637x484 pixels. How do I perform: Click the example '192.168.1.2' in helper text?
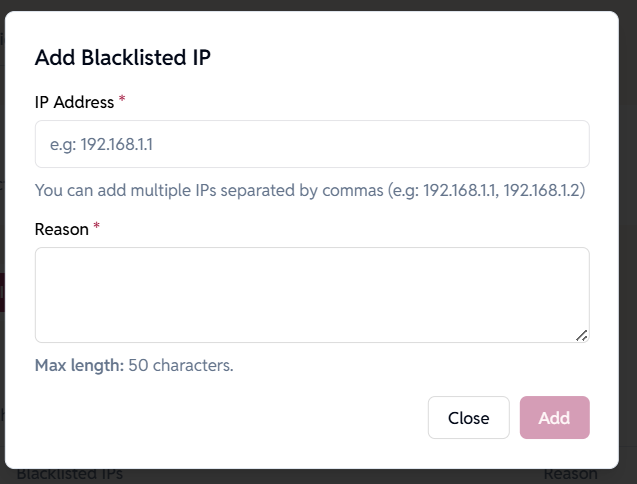tap(544, 190)
